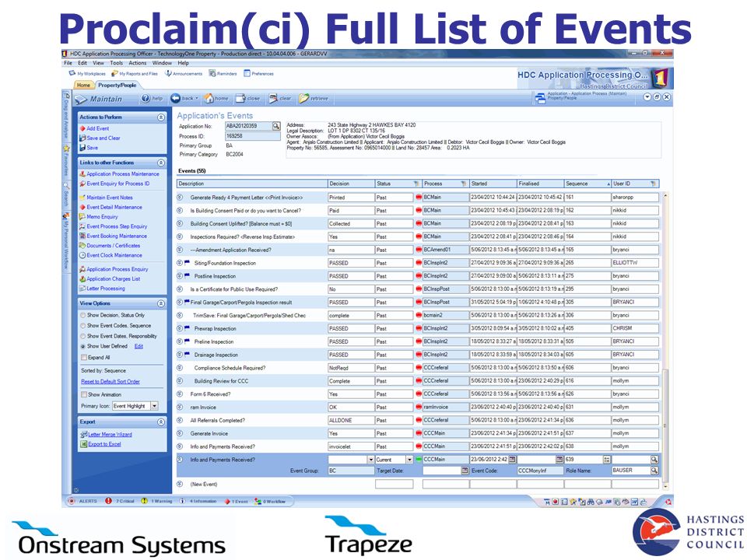747x560 pixels.
Task: Open the Edit menu
Action: 82,63
